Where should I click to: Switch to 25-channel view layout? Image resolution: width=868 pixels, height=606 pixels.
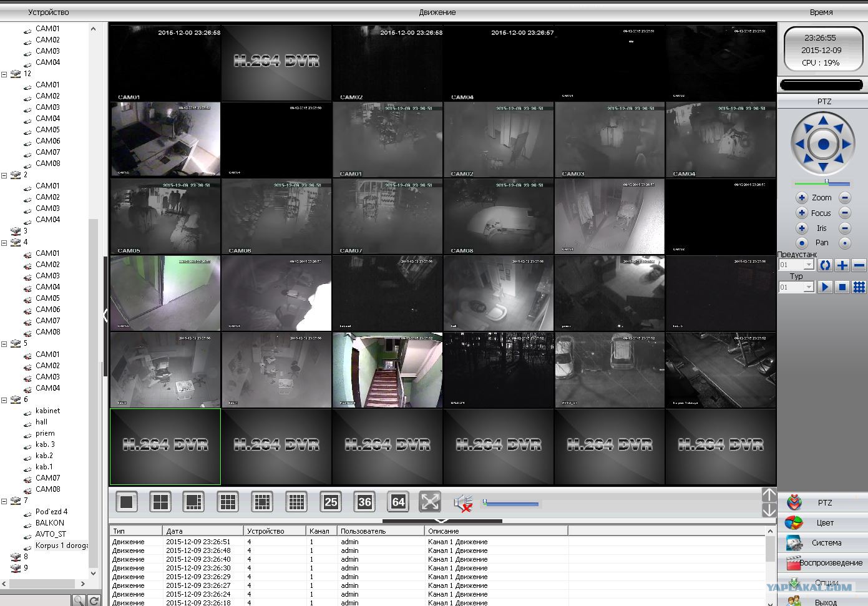331,502
